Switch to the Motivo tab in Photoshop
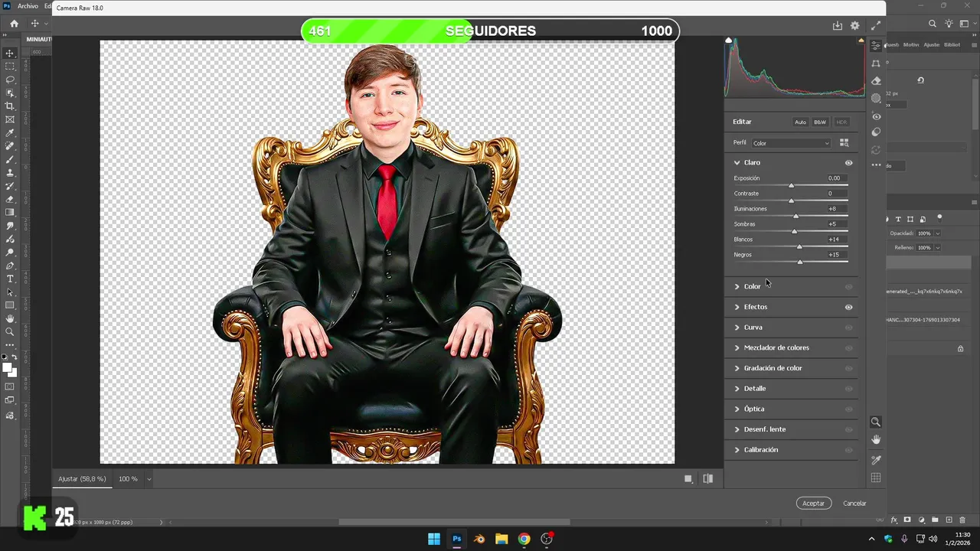980x551 pixels. click(x=911, y=44)
